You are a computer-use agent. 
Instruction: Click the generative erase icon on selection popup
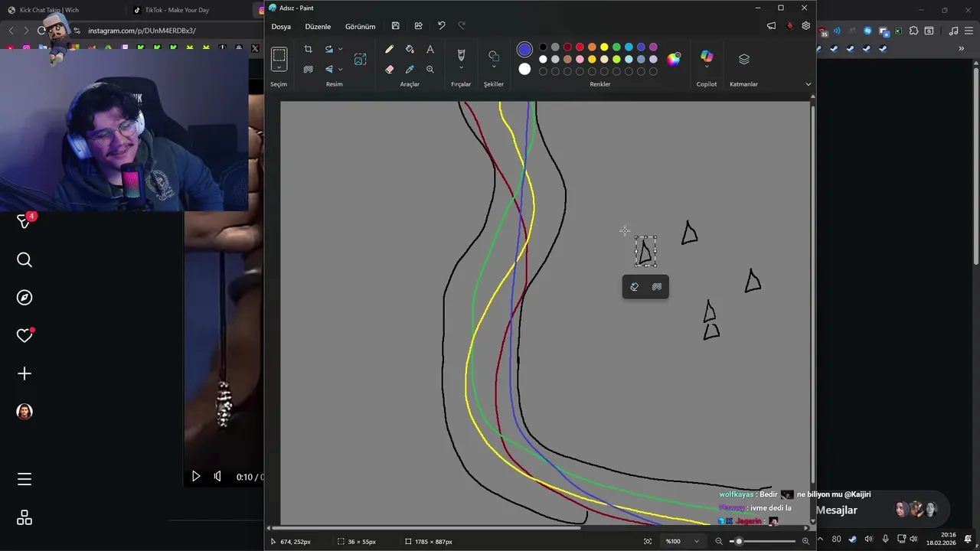(x=634, y=287)
